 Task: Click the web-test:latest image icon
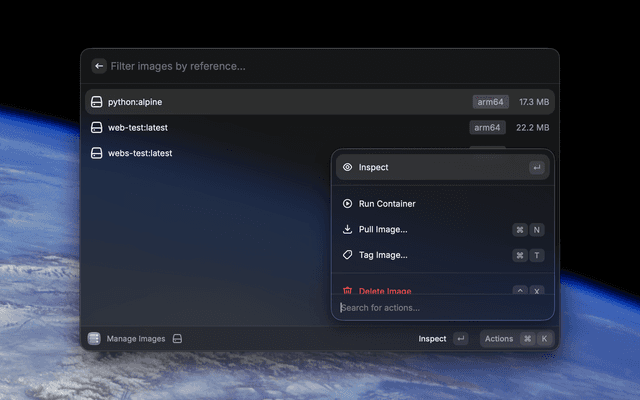point(96,127)
